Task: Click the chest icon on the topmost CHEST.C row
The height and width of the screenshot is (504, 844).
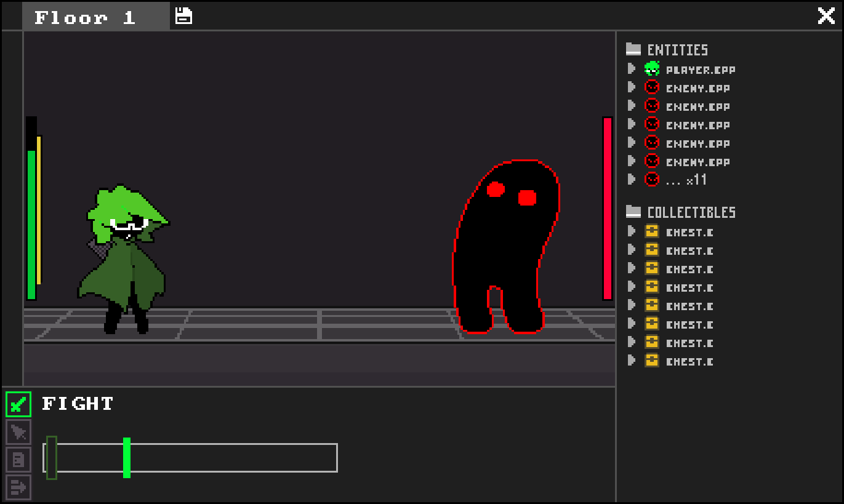Action: (652, 231)
